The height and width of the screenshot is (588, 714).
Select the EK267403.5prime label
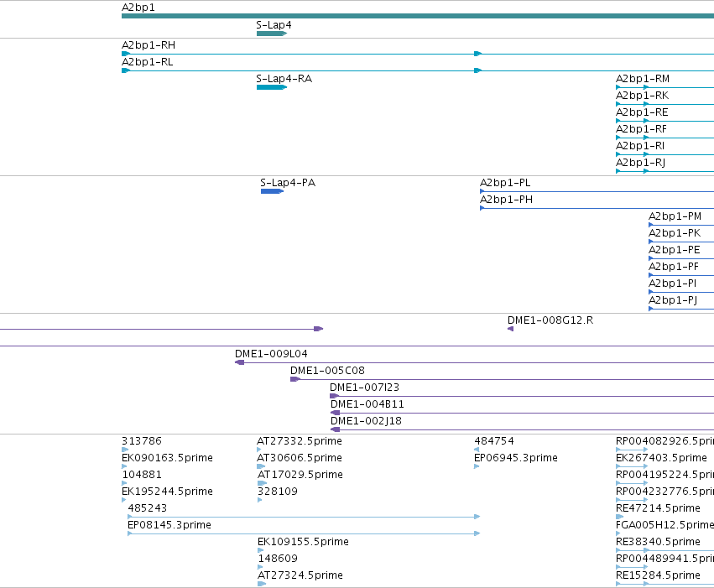(662, 458)
